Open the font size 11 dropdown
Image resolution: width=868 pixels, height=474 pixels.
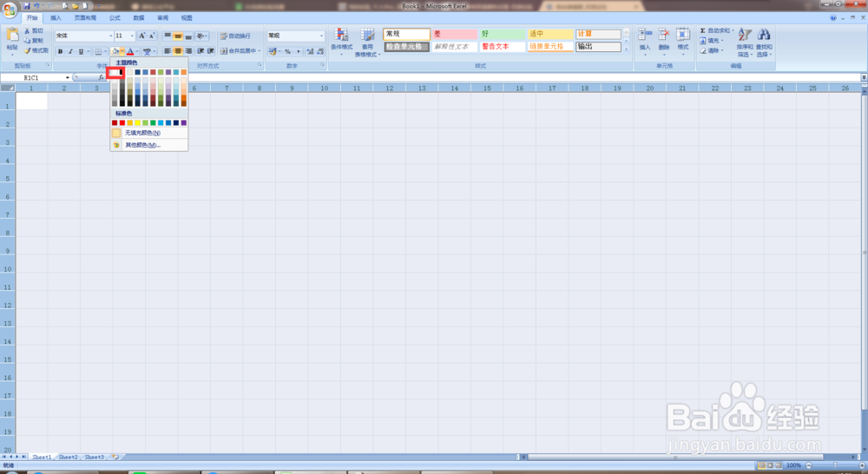click(132, 36)
